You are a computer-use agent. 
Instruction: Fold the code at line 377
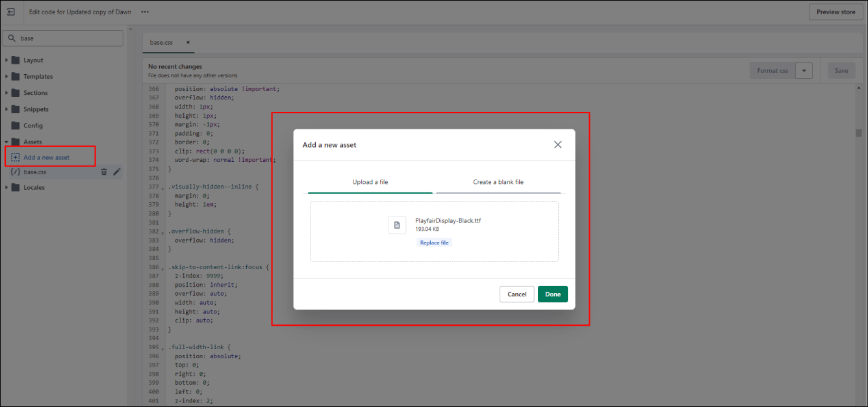point(163,187)
